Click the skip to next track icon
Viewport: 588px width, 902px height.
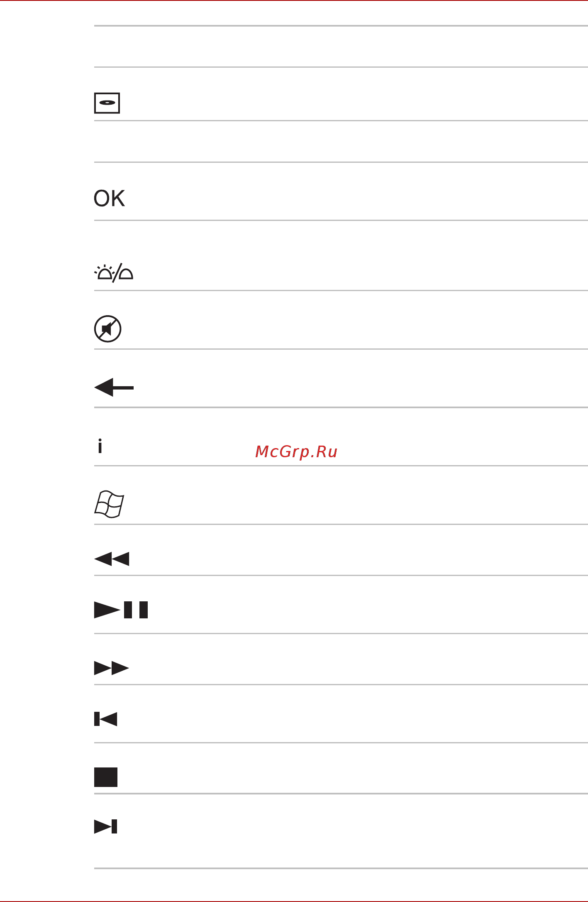[105, 826]
